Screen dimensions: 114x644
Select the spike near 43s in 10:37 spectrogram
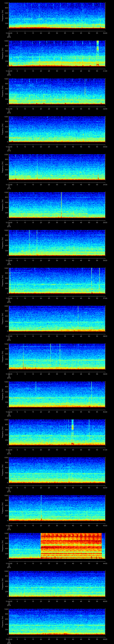pyautogui.click(x=78, y=318)
